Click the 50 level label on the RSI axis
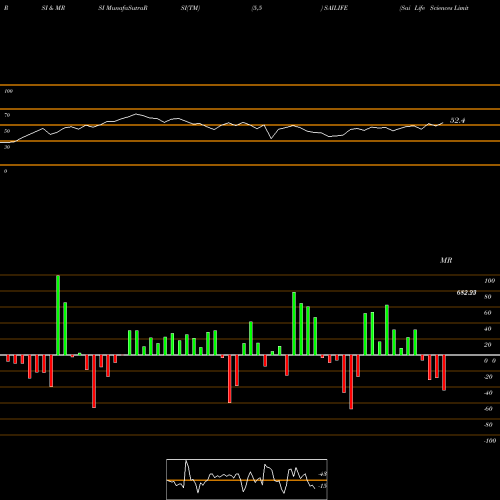This screenshot has width=500, height=500. click(x=7, y=131)
